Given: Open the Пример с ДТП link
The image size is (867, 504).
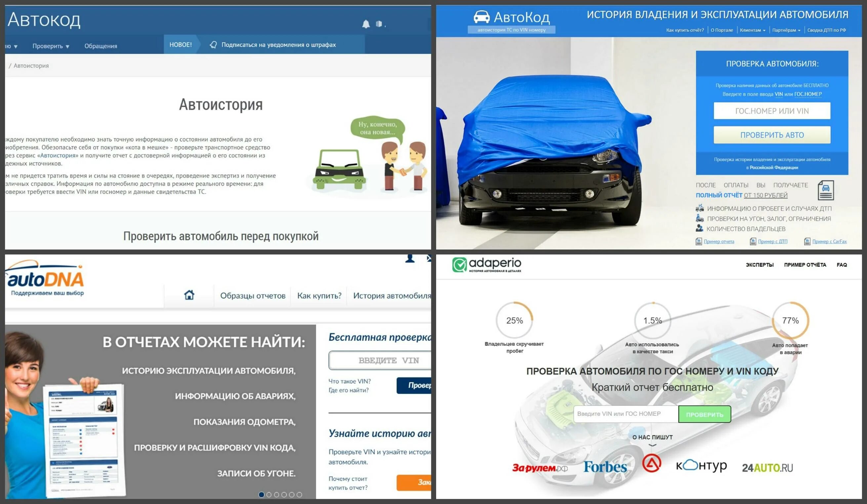Looking at the screenshot, I should click(772, 242).
